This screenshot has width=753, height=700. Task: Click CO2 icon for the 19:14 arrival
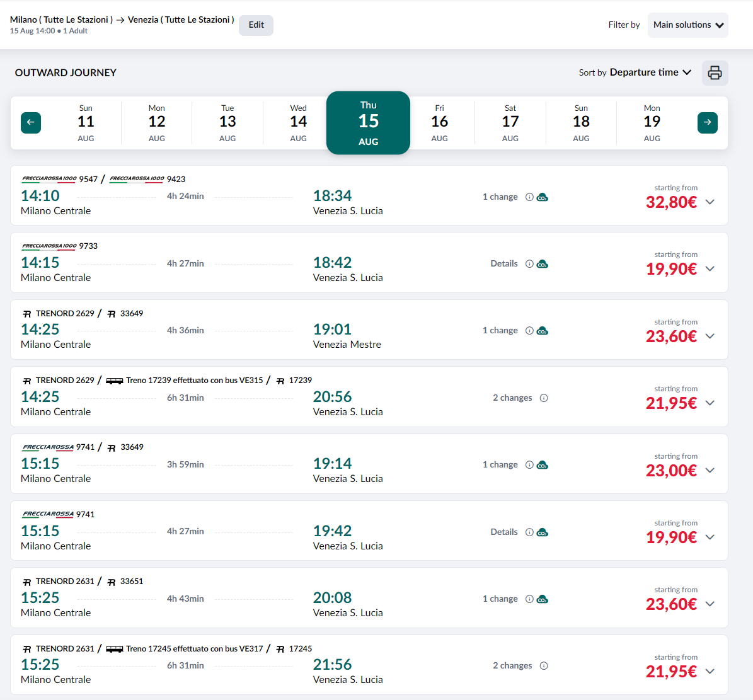543,465
